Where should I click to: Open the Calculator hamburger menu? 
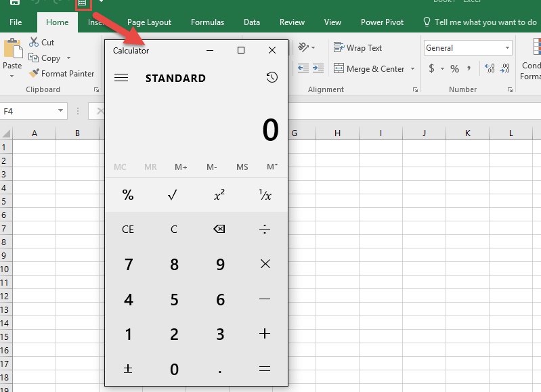(121, 78)
